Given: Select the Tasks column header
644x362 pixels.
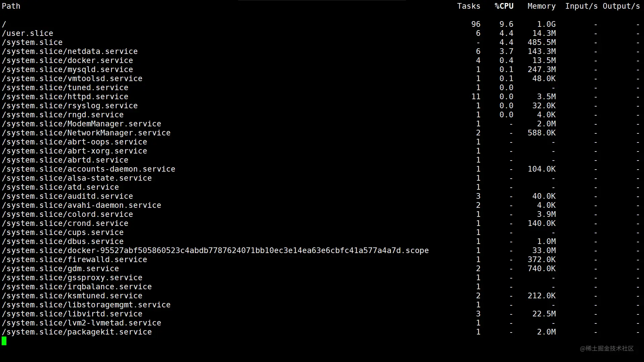Looking at the screenshot, I should point(469,6).
